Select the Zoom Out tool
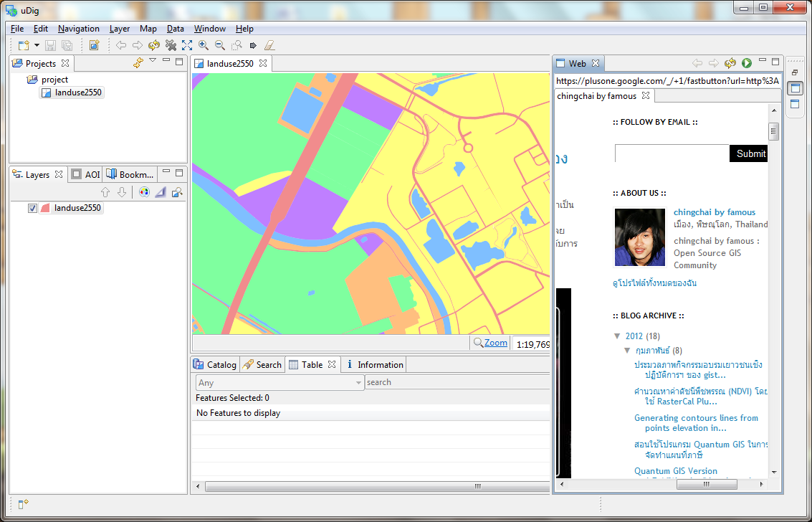Viewport: 812px width, 522px height. pyautogui.click(x=220, y=44)
